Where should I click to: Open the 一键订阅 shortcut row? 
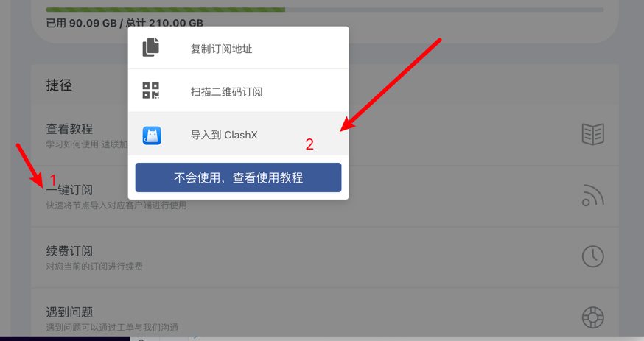pyautogui.click(x=325, y=197)
